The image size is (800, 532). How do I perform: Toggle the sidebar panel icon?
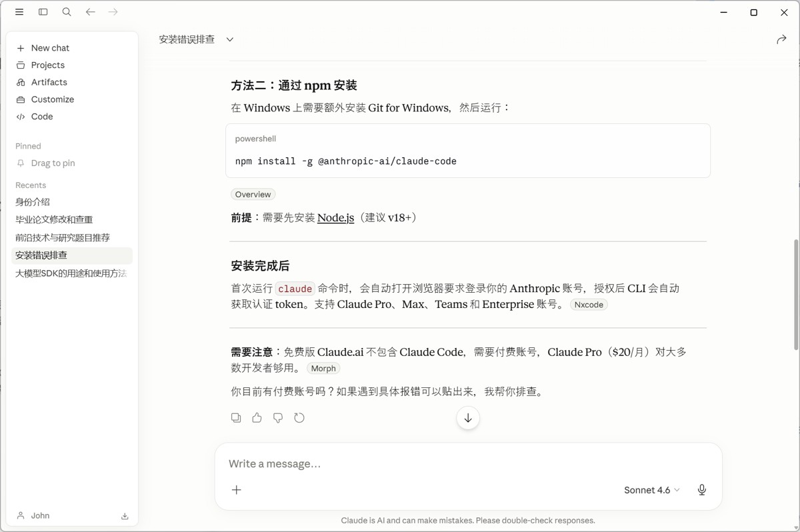tap(43, 12)
